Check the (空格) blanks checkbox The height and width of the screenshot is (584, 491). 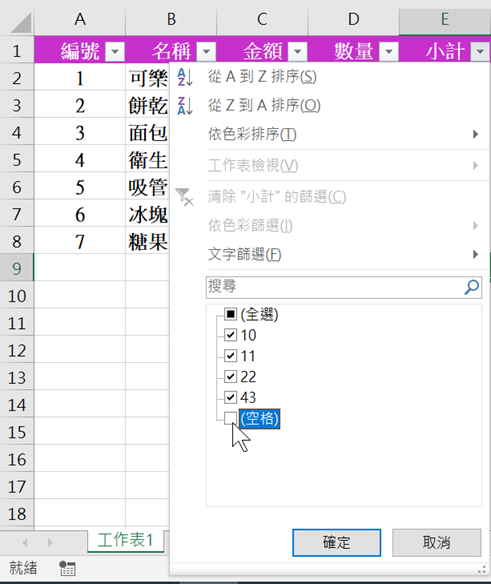(x=230, y=419)
